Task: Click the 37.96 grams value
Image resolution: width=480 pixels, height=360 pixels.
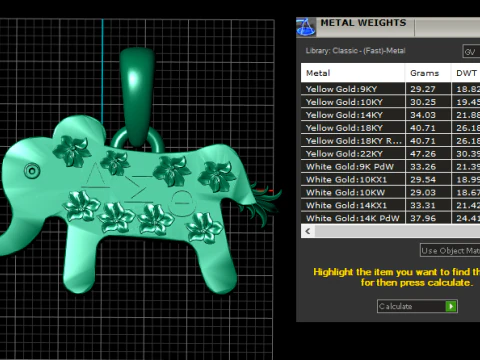Action: click(x=423, y=218)
